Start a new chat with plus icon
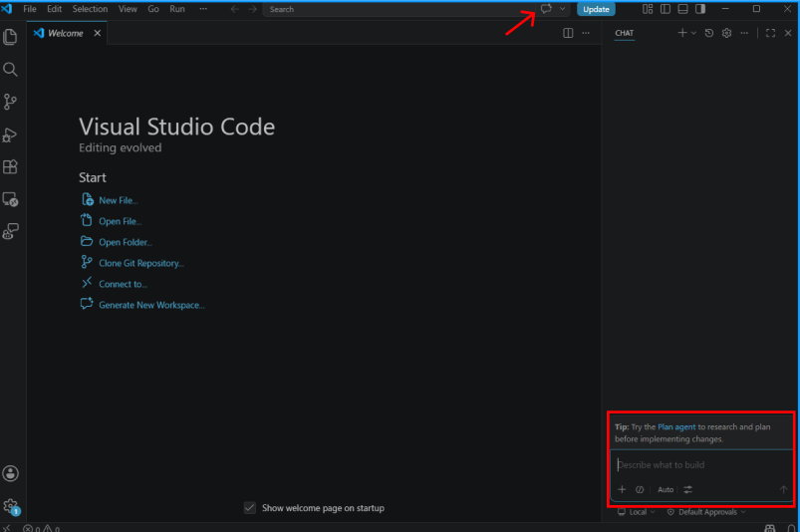The width and height of the screenshot is (800, 532). point(682,33)
